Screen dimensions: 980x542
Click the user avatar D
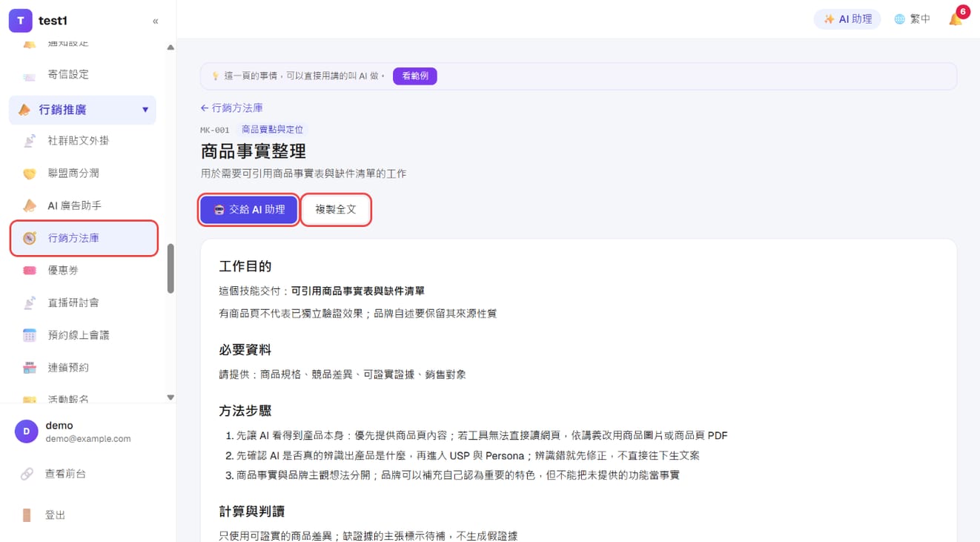27,432
